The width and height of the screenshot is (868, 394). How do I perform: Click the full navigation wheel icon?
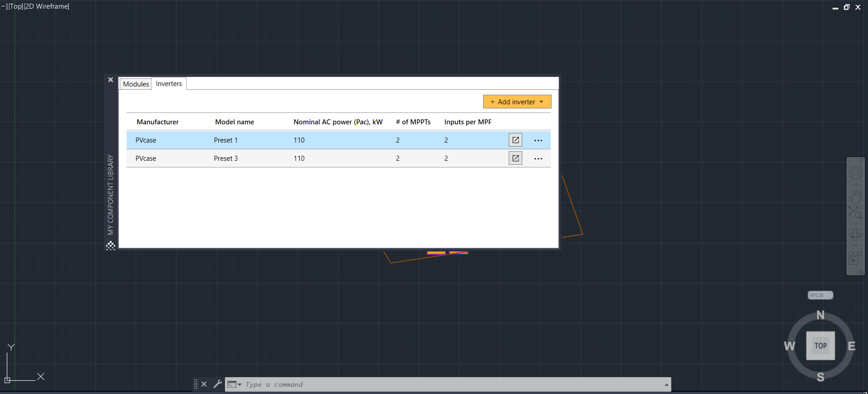click(x=856, y=173)
